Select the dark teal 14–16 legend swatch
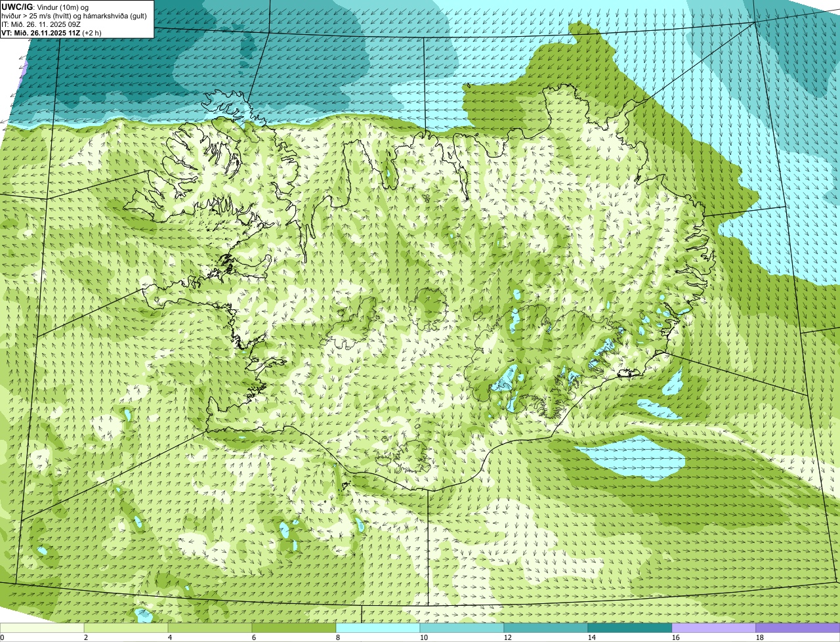 click(x=630, y=628)
